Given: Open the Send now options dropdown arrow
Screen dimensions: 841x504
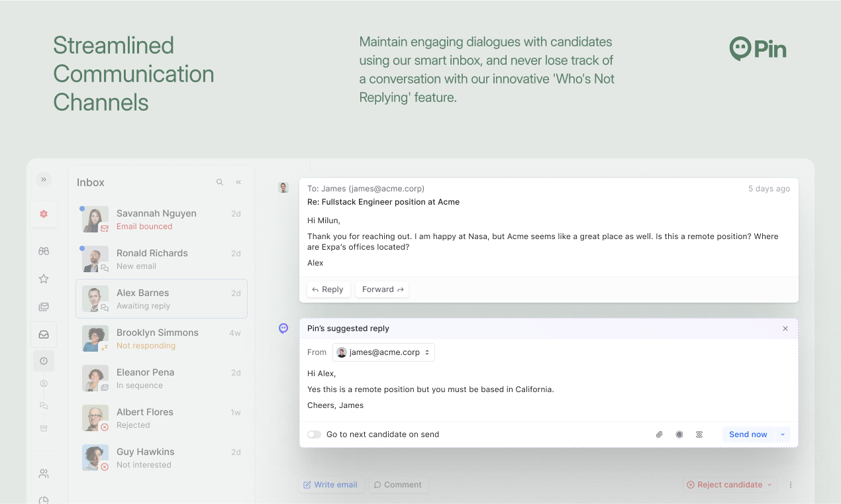Looking at the screenshot, I should point(783,434).
